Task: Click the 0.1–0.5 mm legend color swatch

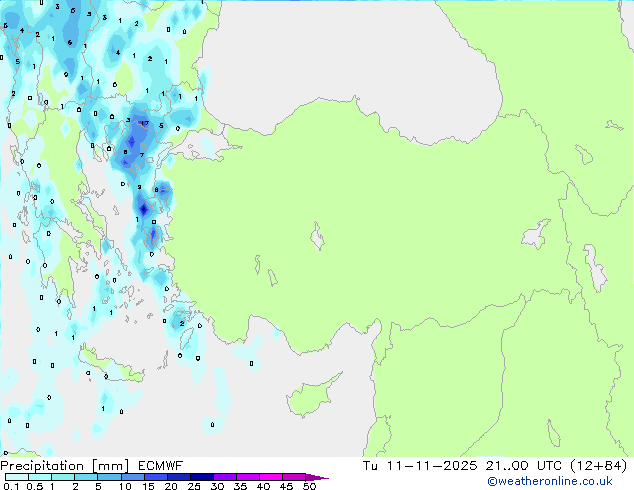Action: coord(17,477)
